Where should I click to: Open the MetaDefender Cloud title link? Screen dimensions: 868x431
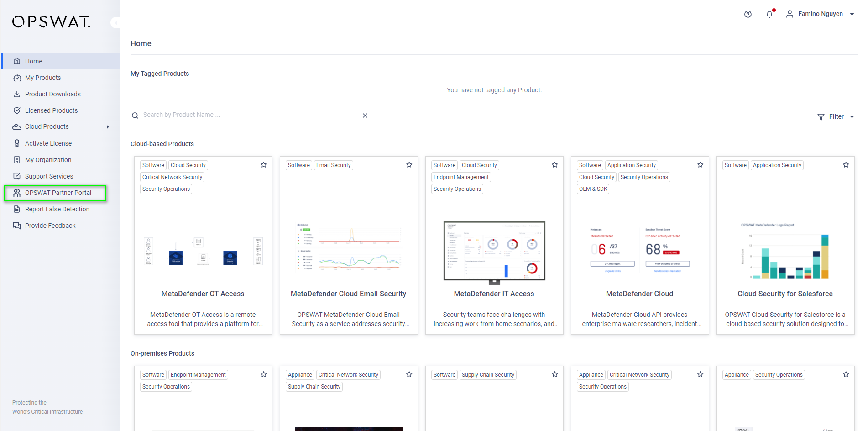pyautogui.click(x=639, y=294)
